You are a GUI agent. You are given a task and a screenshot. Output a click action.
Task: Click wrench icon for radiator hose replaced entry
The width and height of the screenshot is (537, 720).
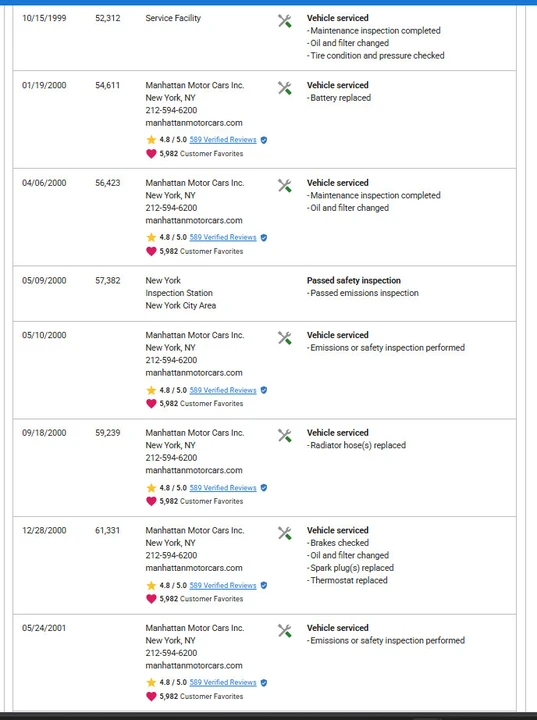[284, 435]
